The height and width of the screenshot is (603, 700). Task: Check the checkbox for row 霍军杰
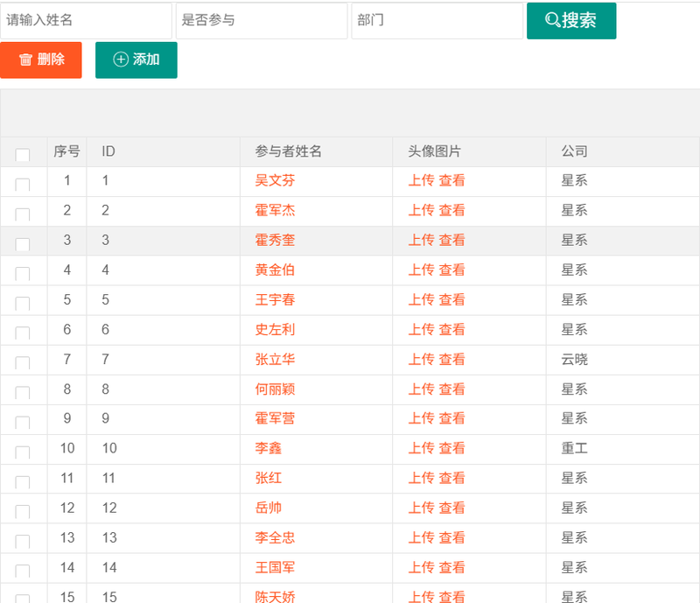click(23, 214)
